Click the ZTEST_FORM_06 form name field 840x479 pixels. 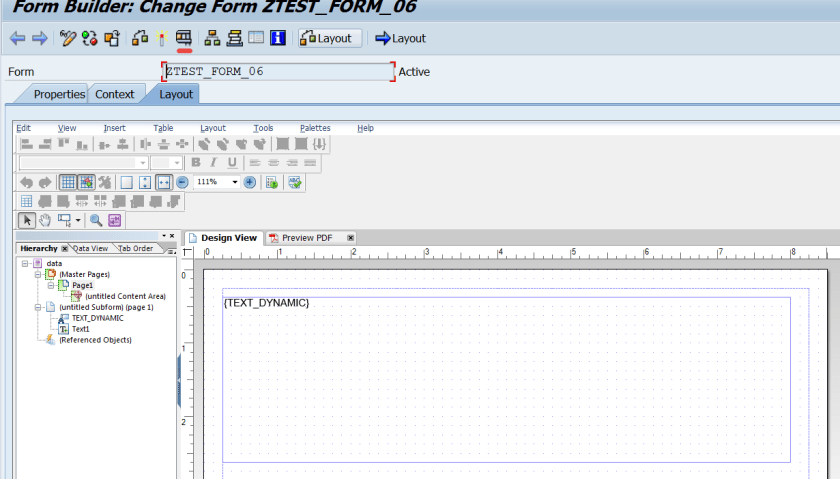pos(278,72)
